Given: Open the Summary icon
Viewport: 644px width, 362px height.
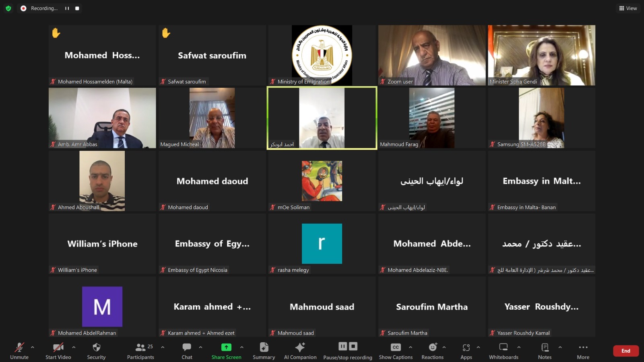Looking at the screenshot, I should tap(264, 347).
